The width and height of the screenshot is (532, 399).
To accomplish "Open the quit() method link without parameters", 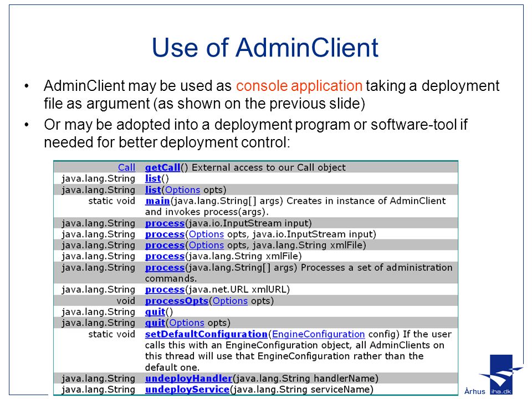I will [x=155, y=312].
